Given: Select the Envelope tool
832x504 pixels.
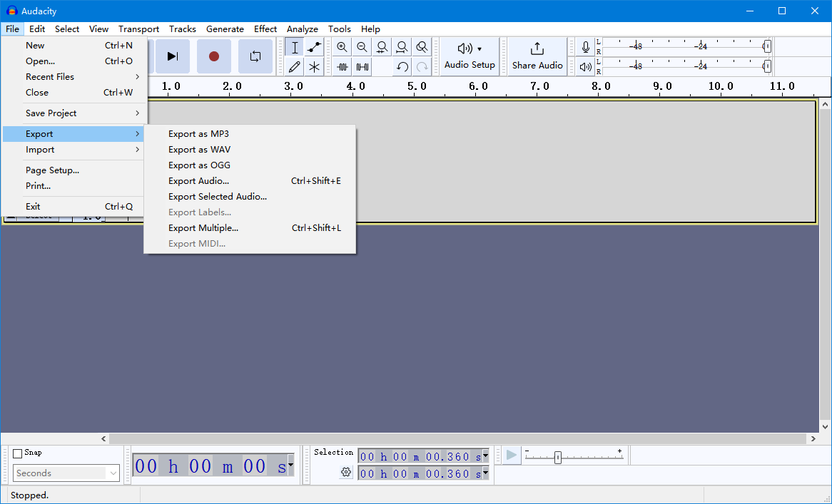Looking at the screenshot, I should click(x=314, y=47).
